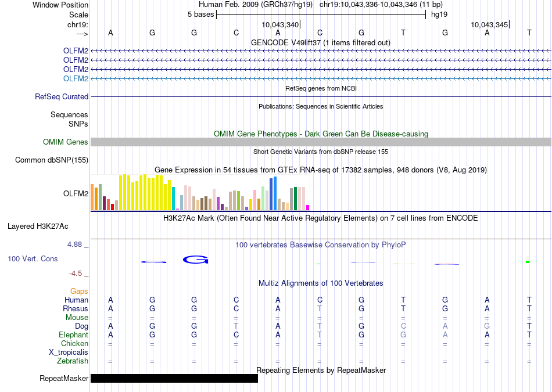The height and width of the screenshot is (392, 552).
Task: Open the GTEx Gene Expression track title
Action: [x=321, y=170]
